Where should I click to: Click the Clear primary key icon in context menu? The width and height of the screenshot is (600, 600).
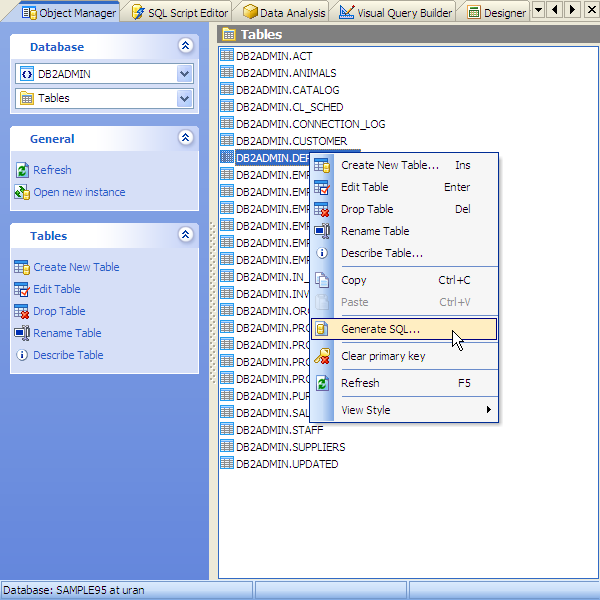(x=322, y=356)
